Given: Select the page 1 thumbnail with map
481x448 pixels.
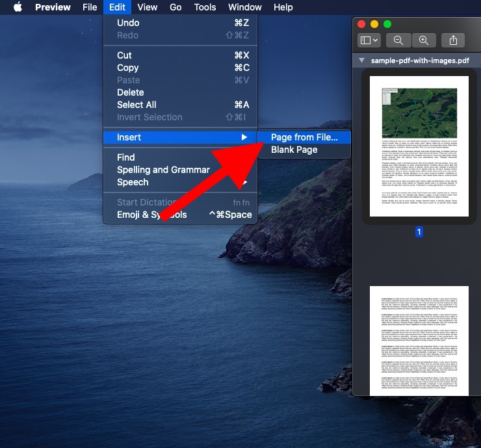Looking at the screenshot, I should click(x=419, y=146).
